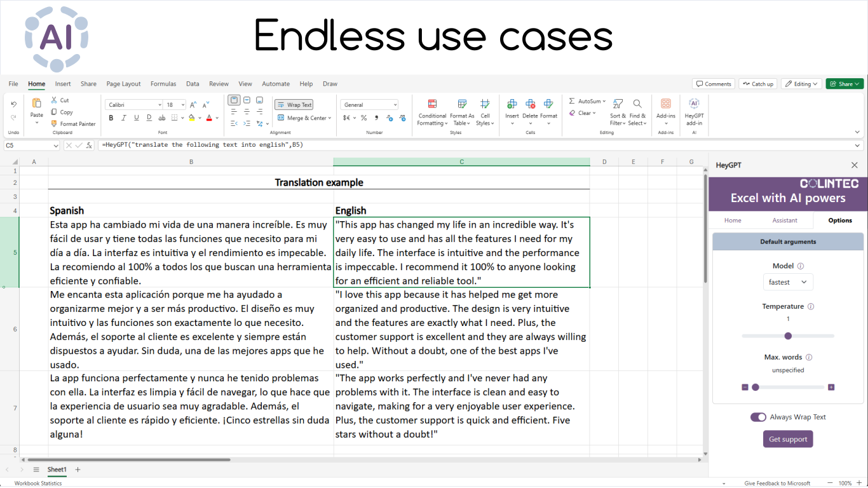
Task: Toggle Middle Align alignment
Action: pyautogui.click(x=247, y=100)
